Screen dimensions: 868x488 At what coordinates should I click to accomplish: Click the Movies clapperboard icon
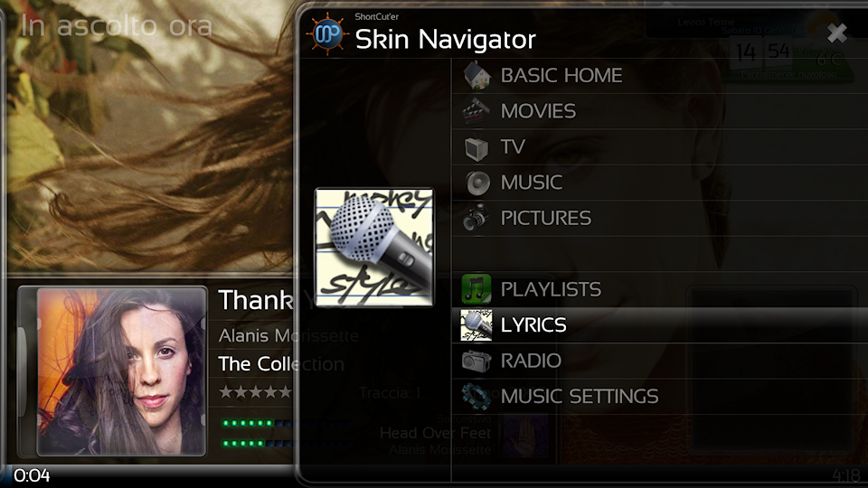pos(476,110)
